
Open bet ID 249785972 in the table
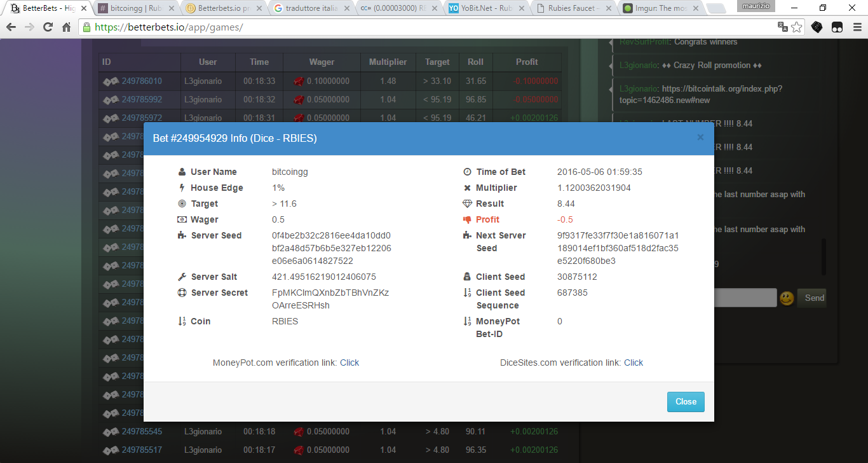142,118
